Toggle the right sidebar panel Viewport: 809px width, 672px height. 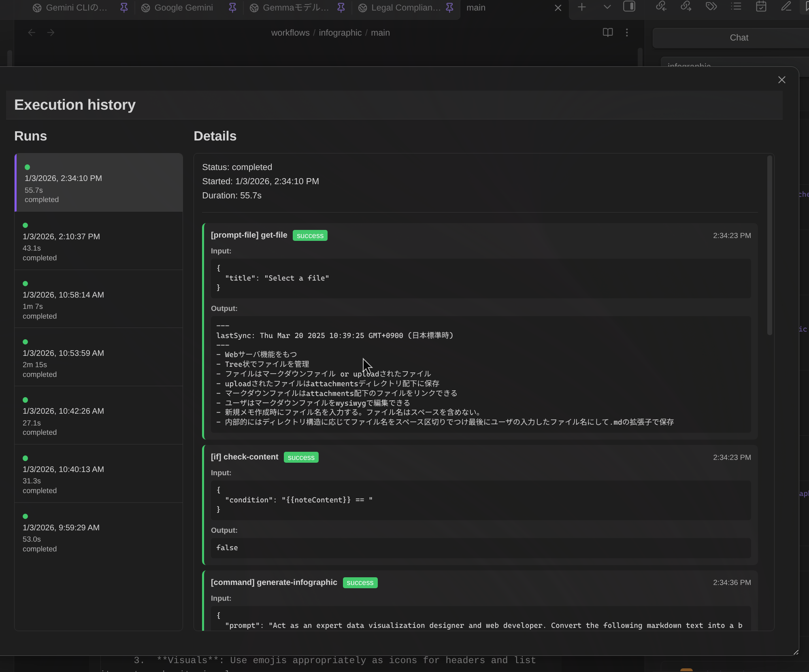point(629,6)
